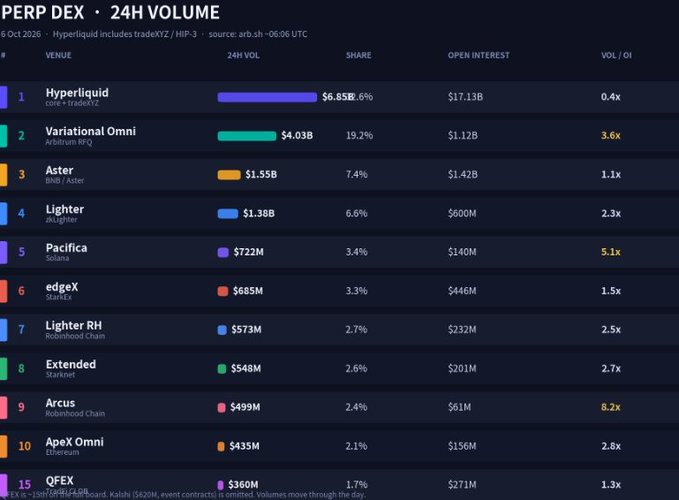This screenshot has width=679, height=500.
Task: Select the ApeX Omni venue name
Action: [74, 442]
